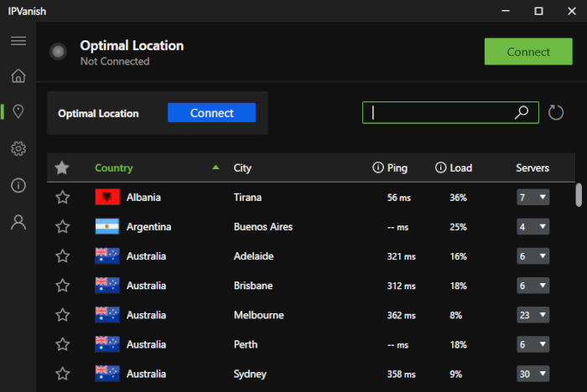Expand Adelaide servers dropdown
Screen dimensions: 587x392
pyautogui.click(x=532, y=256)
